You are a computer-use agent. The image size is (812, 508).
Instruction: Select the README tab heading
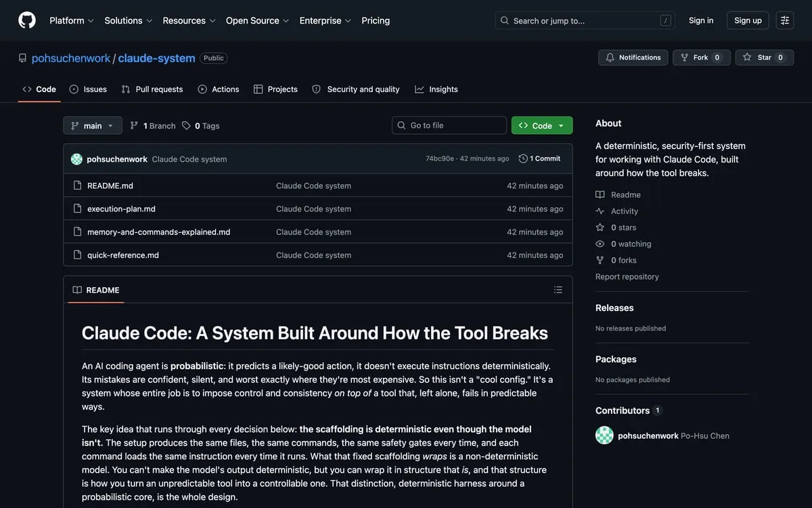click(x=96, y=290)
